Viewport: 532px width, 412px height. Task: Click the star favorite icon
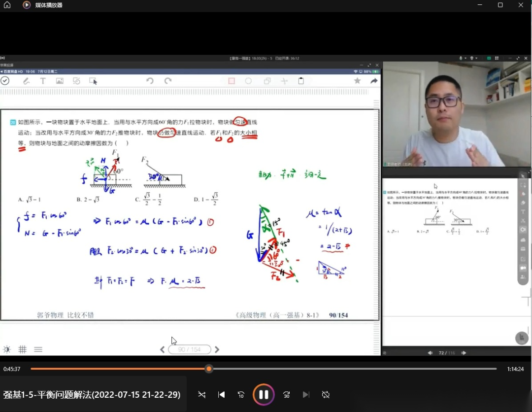[x=357, y=81]
